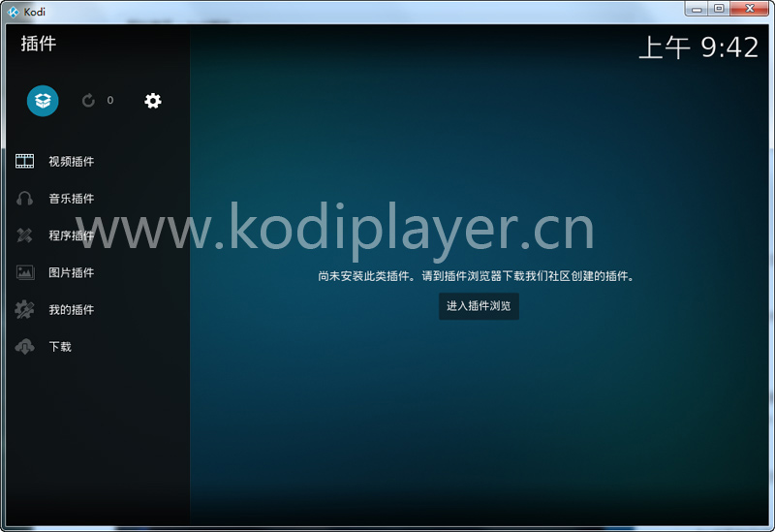The height and width of the screenshot is (532, 775).
Task: Click the 进入插件浏览 button
Action: (479, 306)
